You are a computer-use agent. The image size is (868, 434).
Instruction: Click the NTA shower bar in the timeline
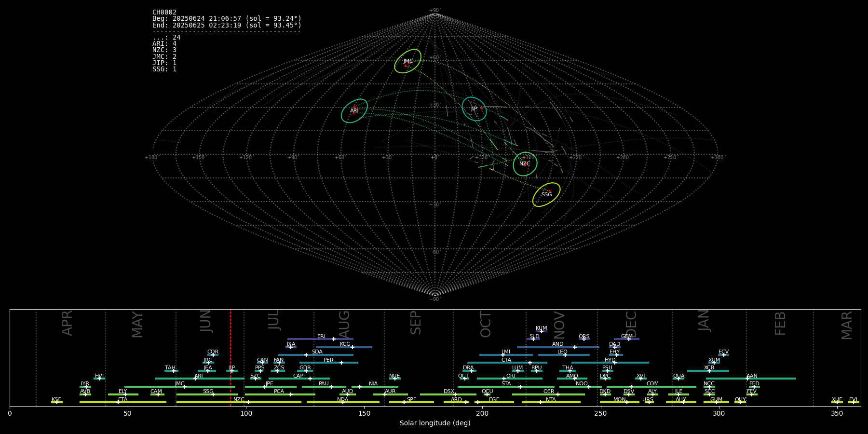pos(551,402)
